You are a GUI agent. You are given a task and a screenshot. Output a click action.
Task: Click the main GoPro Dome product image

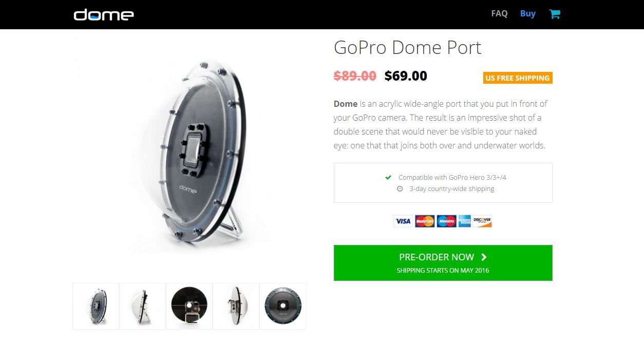click(x=189, y=154)
